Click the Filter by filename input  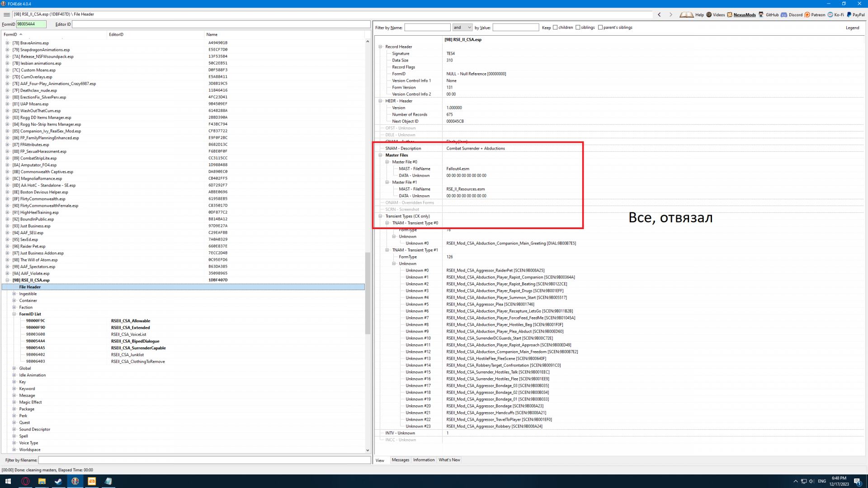tap(204, 460)
